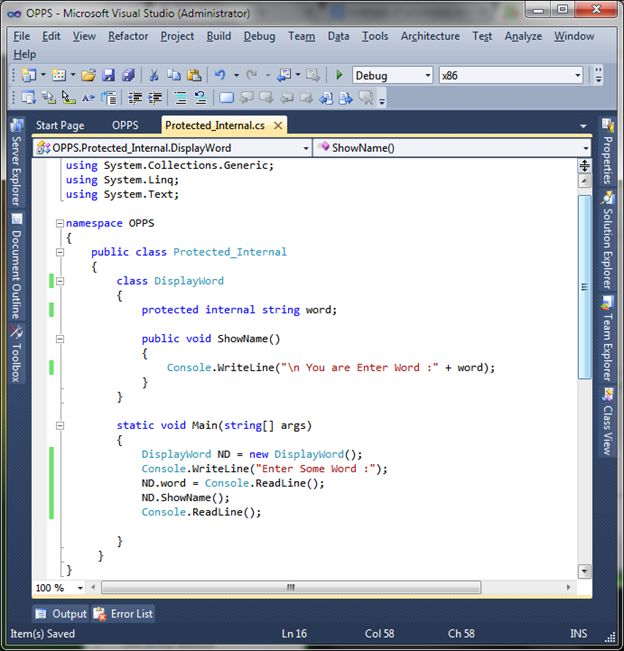This screenshot has width=624, height=651.
Task: Open the x86 platform combo box
Action: pos(511,76)
